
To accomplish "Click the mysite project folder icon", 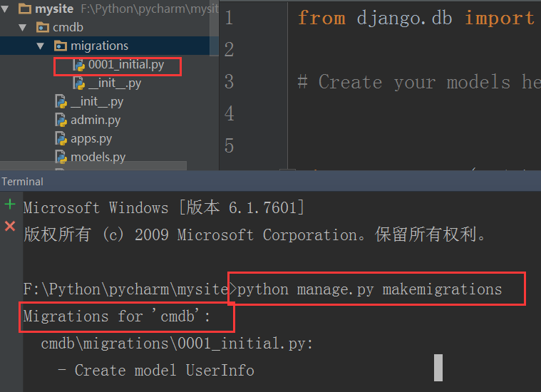I will [25, 9].
